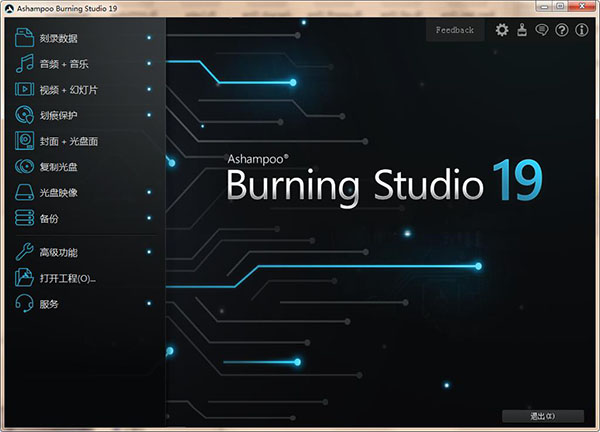This screenshot has width=600, height=432.
Task: Click the video play icon for 视频 + 幻灯片
Action: click(x=24, y=89)
